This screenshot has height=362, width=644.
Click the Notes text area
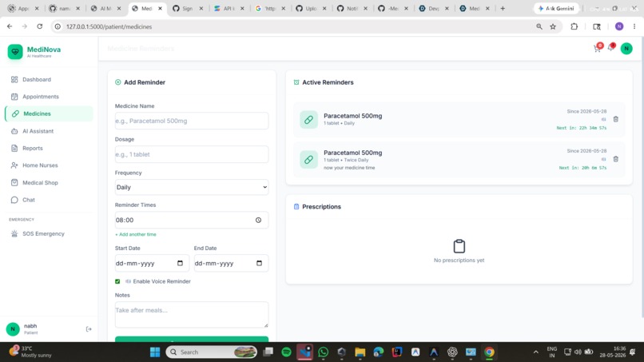192,315
